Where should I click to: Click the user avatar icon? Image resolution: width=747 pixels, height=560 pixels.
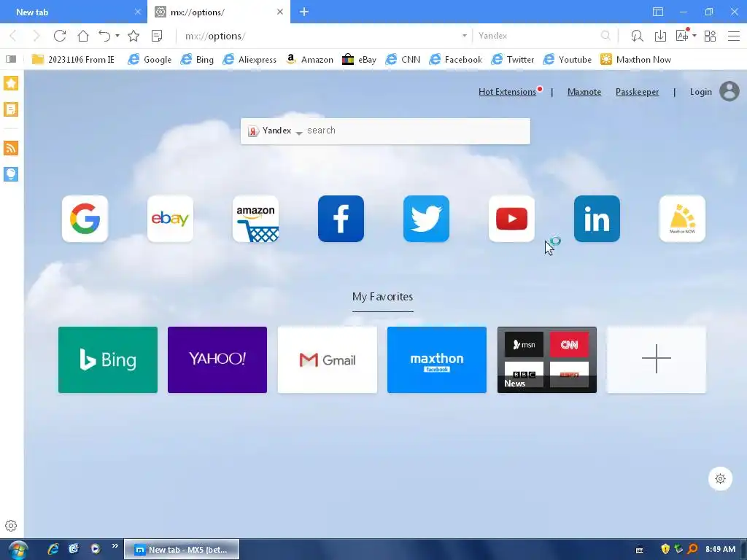click(x=729, y=91)
